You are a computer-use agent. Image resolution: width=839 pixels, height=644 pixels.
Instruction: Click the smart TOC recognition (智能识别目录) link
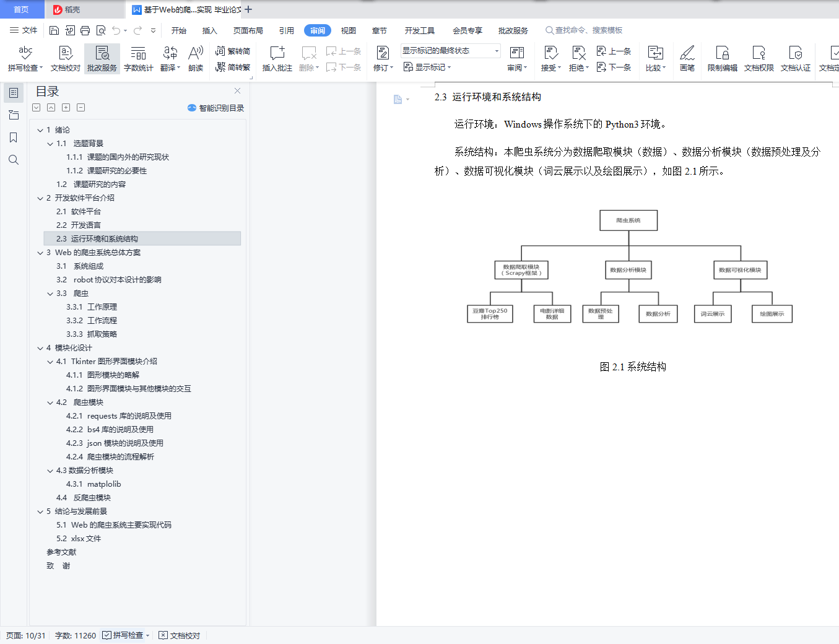pos(215,108)
